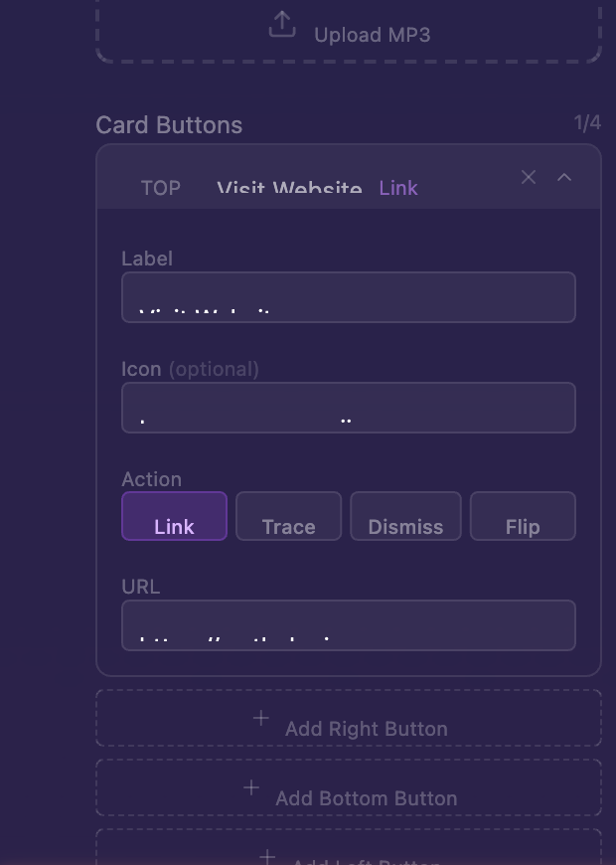Click Add Right Button to create a button
The height and width of the screenshot is (865, 616).
(348, 718)
